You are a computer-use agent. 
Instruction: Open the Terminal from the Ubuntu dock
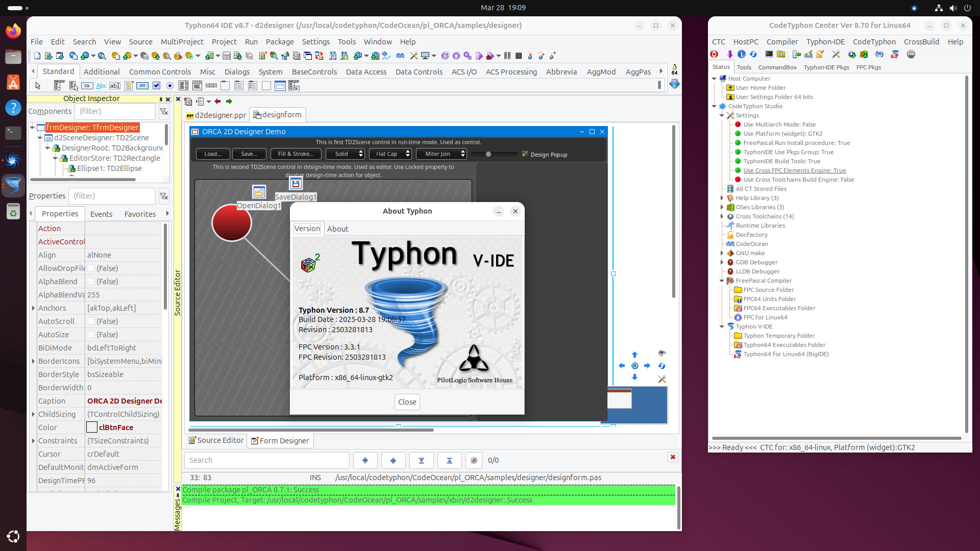click(13, 133)
